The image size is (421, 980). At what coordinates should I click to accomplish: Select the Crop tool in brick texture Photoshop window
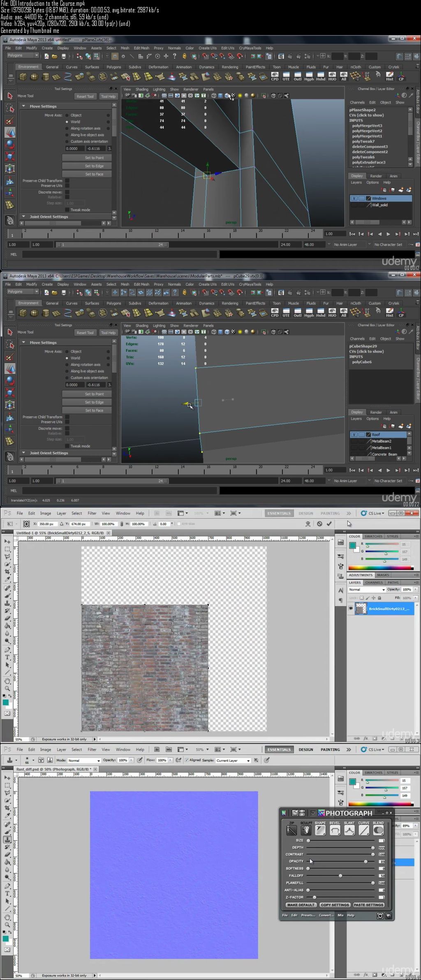click(7, 572)
